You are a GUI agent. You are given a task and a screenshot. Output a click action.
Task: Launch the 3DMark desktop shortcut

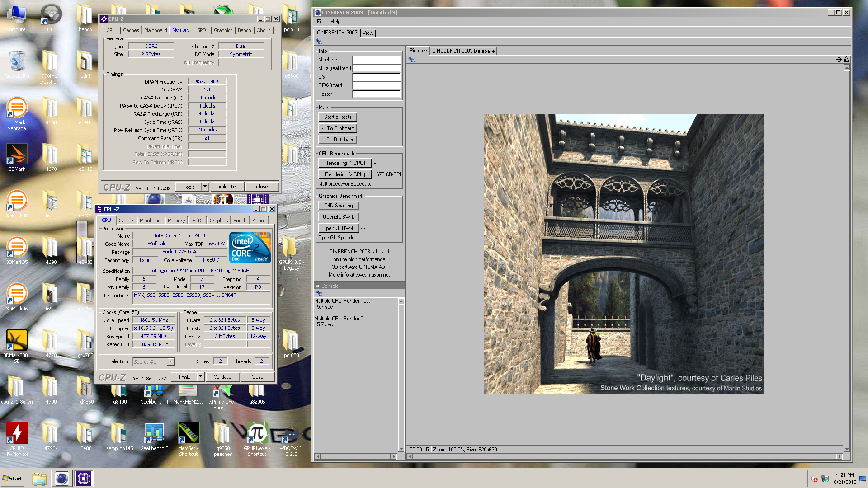[x=17, y=157]
